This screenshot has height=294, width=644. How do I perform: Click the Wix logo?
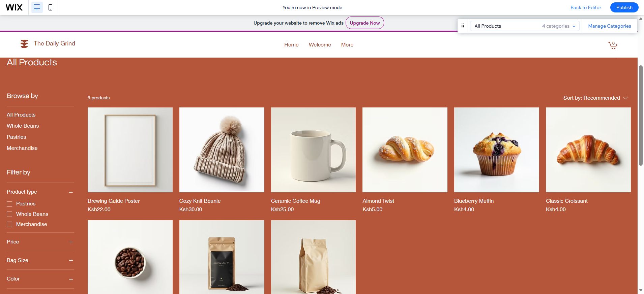pos(14,7)
